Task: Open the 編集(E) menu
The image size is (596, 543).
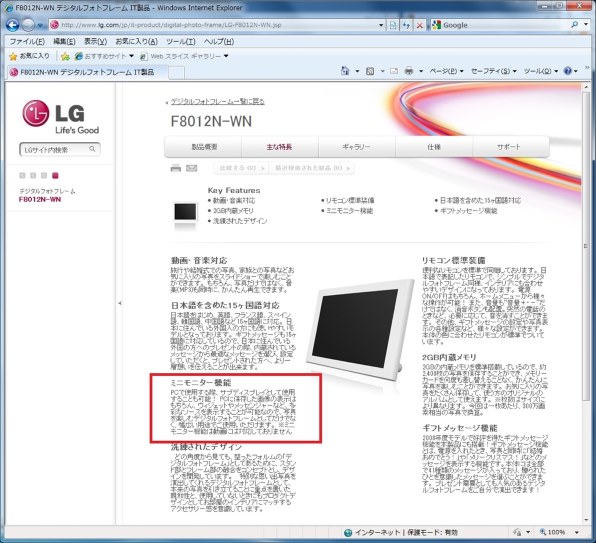Action: [x=64, y=41]
